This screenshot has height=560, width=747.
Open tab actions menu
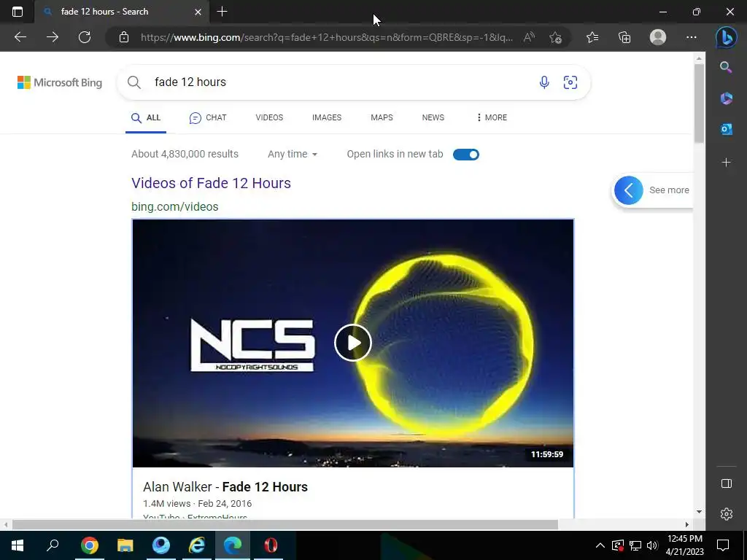18,12
